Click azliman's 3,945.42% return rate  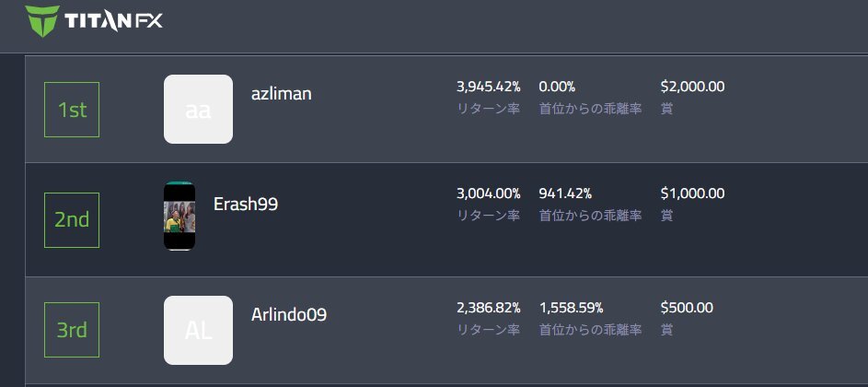click(488, 87)
